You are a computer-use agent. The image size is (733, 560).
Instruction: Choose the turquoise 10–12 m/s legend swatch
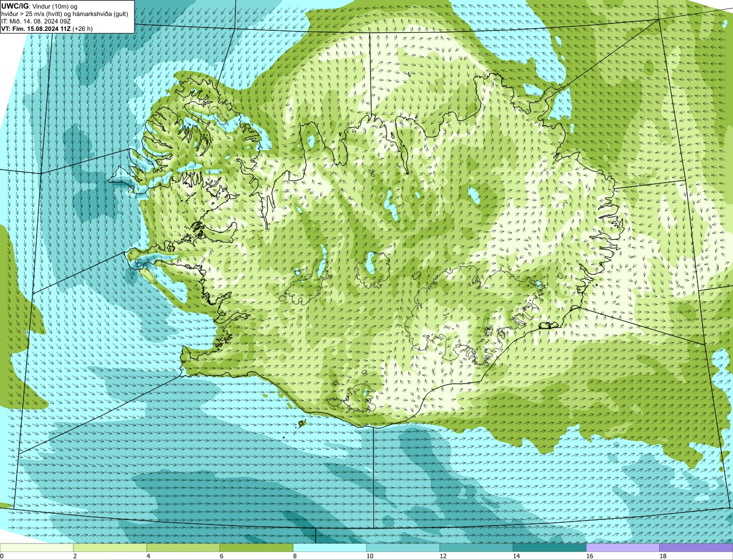pos(403,548)
